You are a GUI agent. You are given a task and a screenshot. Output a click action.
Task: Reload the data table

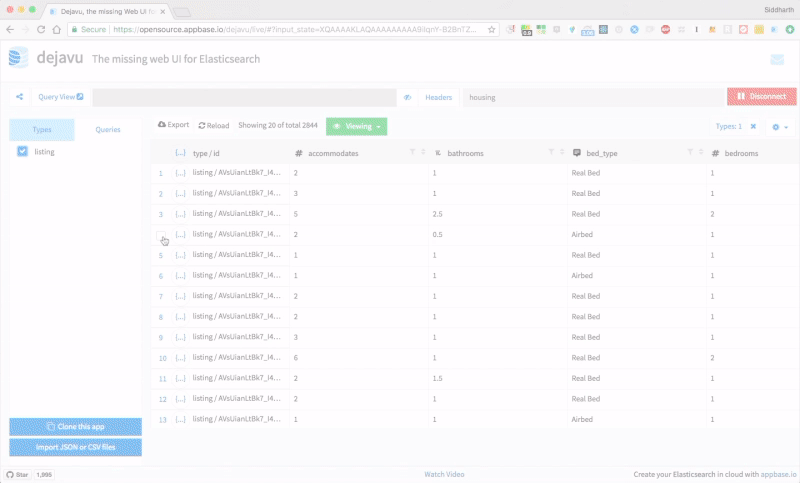[214, 125]
